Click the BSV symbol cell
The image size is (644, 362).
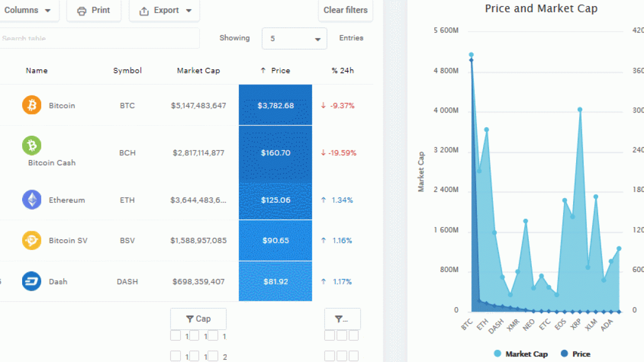pyautogui.click(x=127, y=240)
